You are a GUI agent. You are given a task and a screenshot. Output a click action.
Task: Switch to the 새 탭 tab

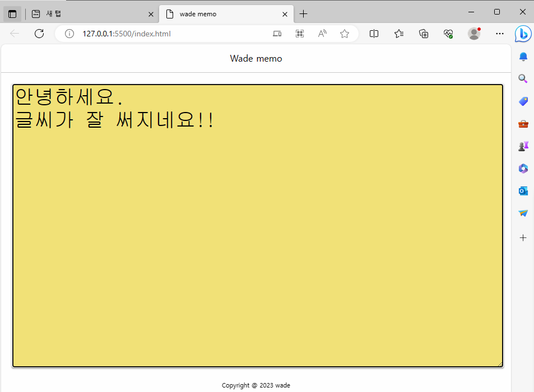[x=84, y=14]
